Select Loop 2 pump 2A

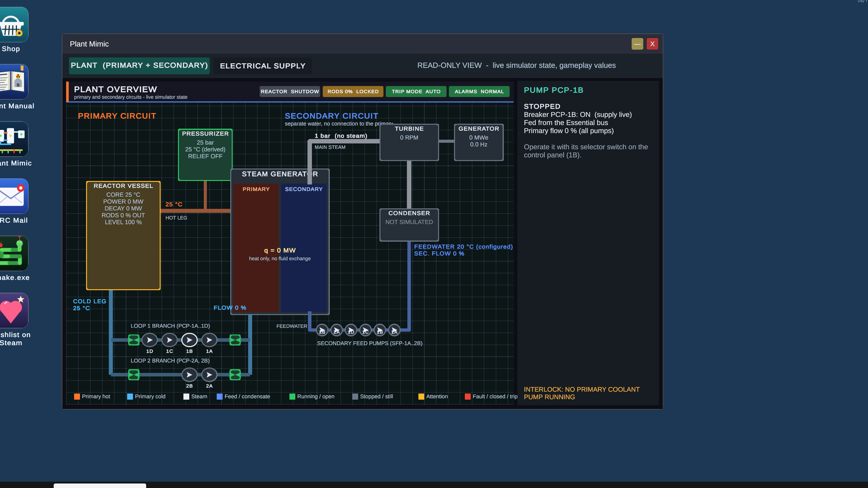209,375
